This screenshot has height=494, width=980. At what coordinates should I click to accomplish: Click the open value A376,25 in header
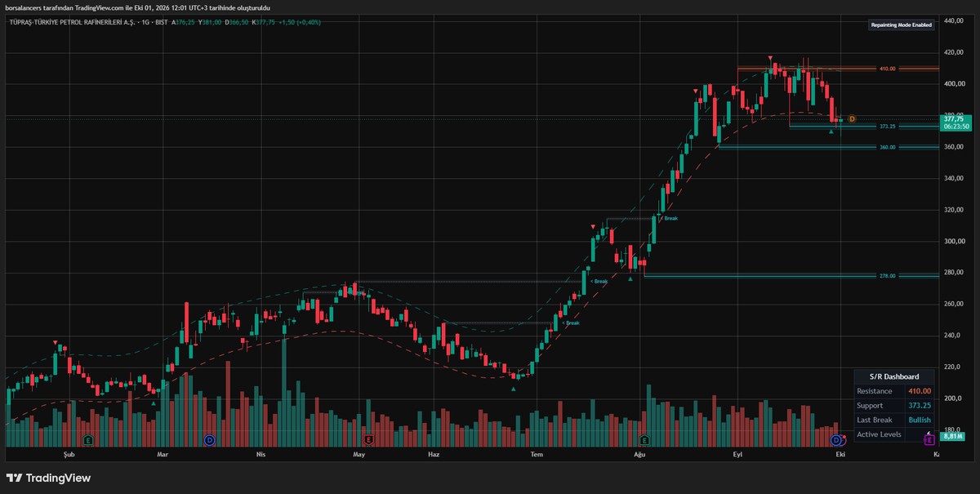(x=185, y=22)
